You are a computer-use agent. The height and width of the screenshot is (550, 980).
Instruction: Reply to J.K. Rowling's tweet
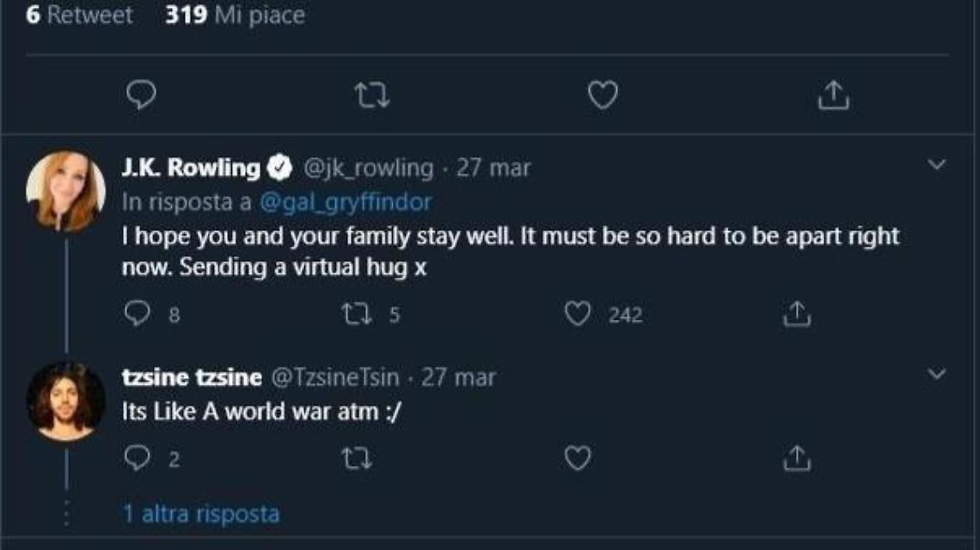(x=138, y=315)
